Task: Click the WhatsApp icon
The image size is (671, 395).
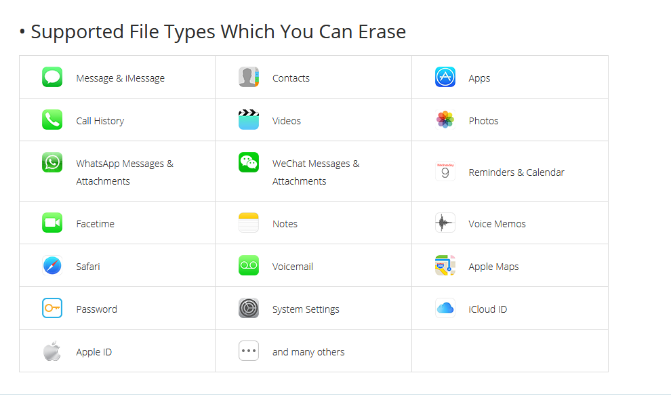Action: coord(52,162)
